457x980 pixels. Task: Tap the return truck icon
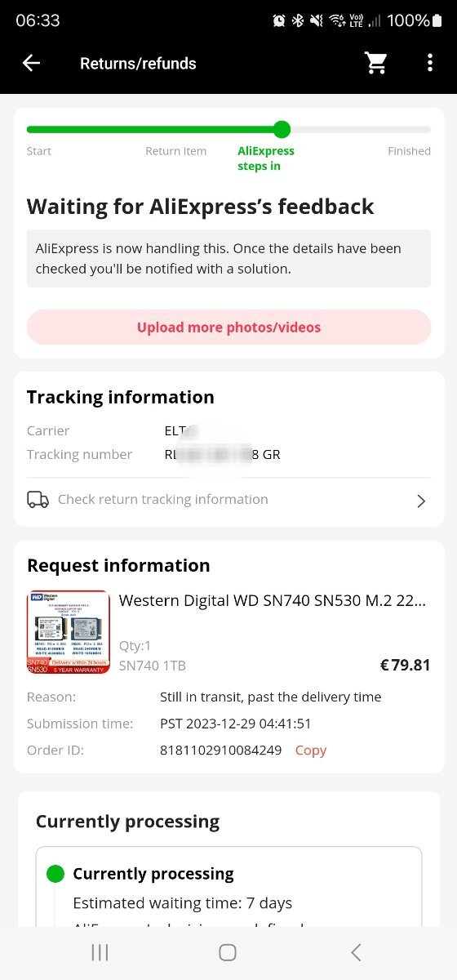pos(38,500)
